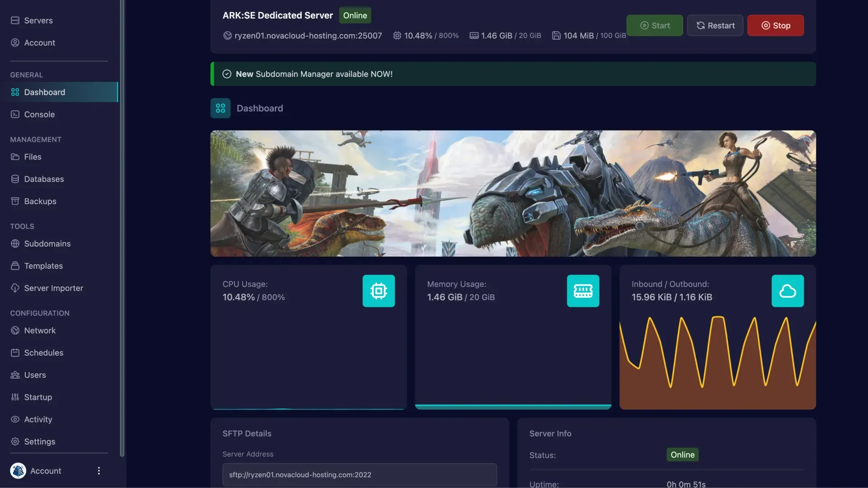The width and height of the screenshot is (868, 488).
Task: Click the 'SFTP Details' card heading
Action: [x=247, y=433]
